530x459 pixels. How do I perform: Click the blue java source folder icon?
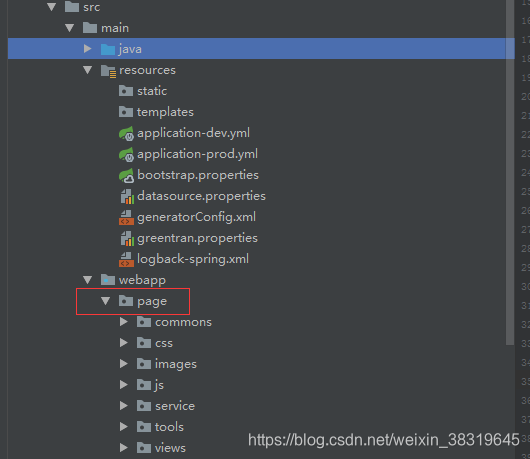coord(108,49)
